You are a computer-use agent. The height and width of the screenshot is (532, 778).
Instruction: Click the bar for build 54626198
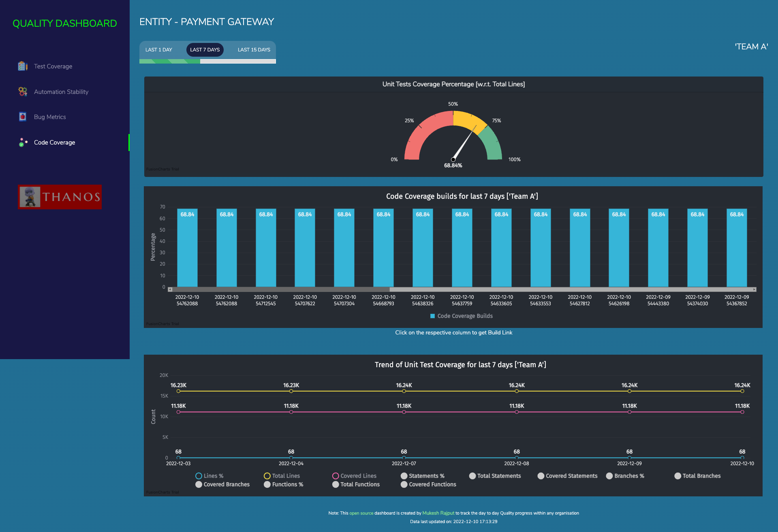click(x=619, y=248)
